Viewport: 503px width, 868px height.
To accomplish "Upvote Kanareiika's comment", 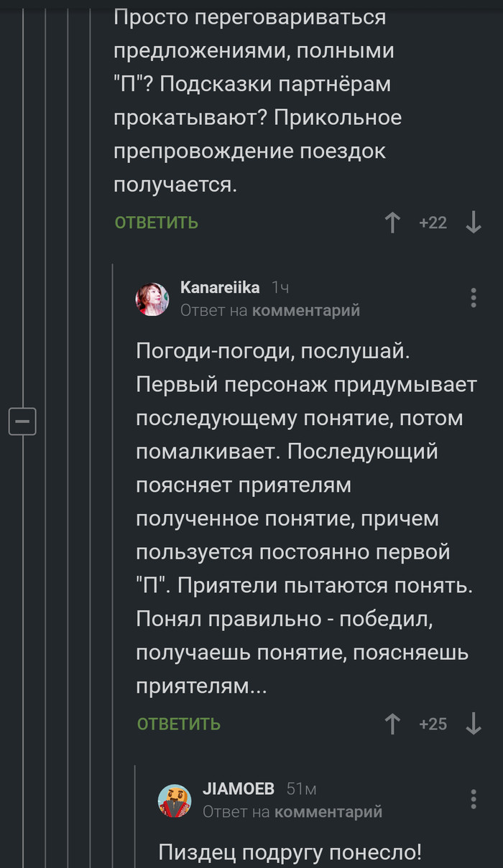I will [392, 724].
